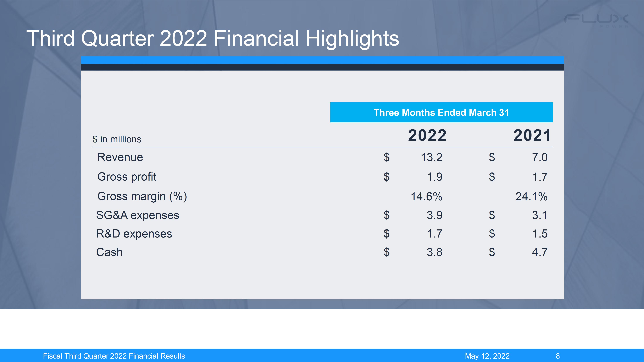Click the Cash row label
The height and width of the screenshot is (362, 644).
point(109,252)
